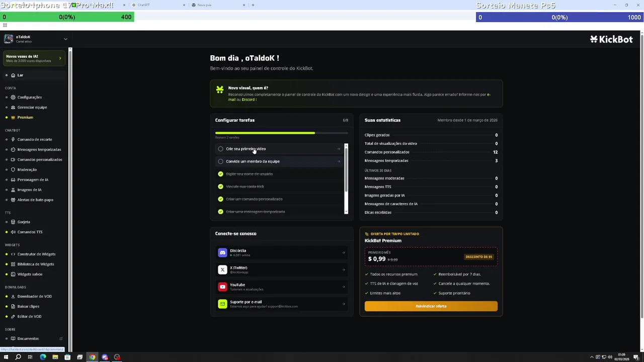Click the Configurações gear icon

tap(13, 97)
